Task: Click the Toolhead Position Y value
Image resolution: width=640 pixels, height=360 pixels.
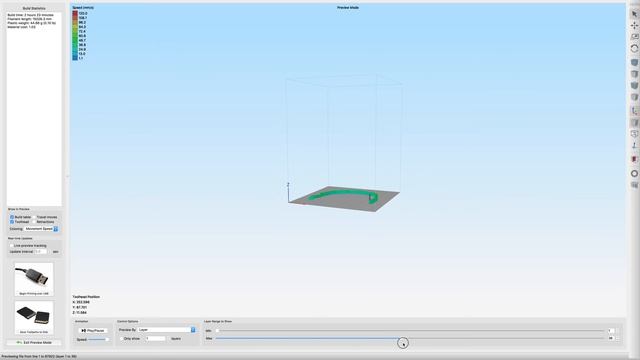Action: click(80, 307)
